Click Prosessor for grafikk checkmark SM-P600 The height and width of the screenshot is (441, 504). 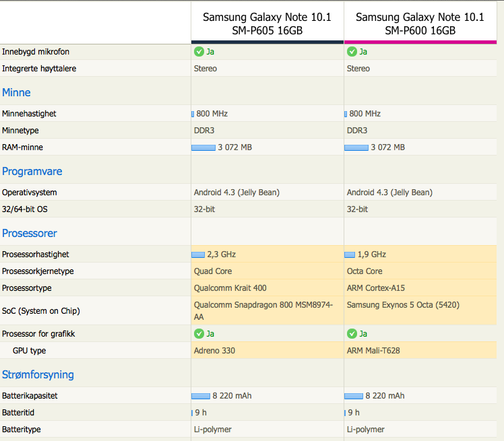pyautogui.click(x=352, y=334)
